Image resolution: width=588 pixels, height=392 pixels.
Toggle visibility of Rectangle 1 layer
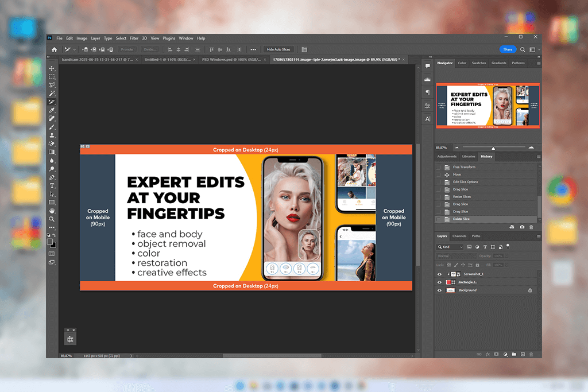coord(440,282)
